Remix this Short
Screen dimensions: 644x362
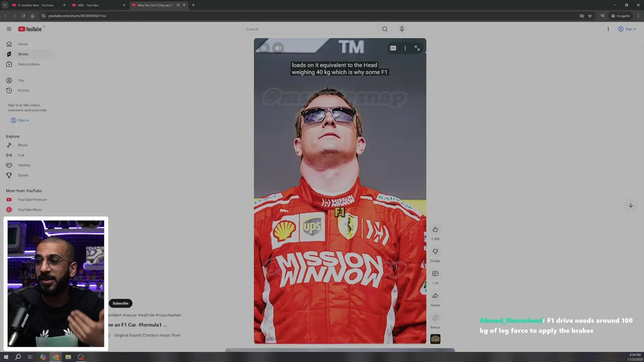point(435,318)
